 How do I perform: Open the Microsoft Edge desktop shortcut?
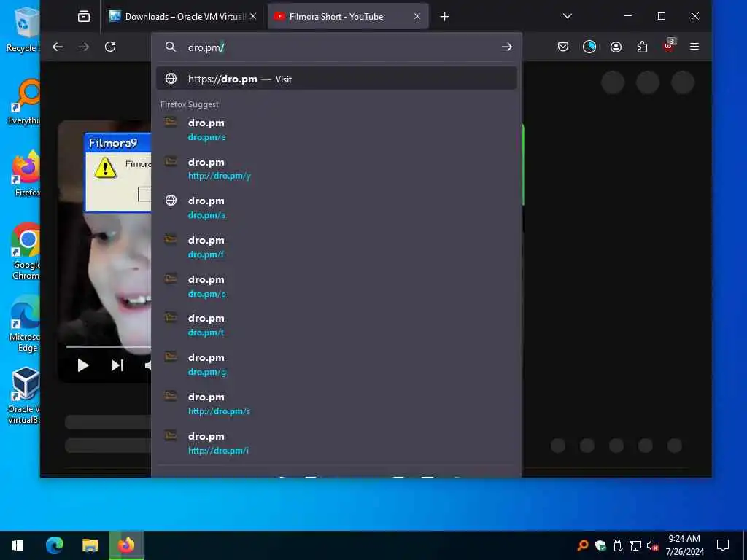25,324
